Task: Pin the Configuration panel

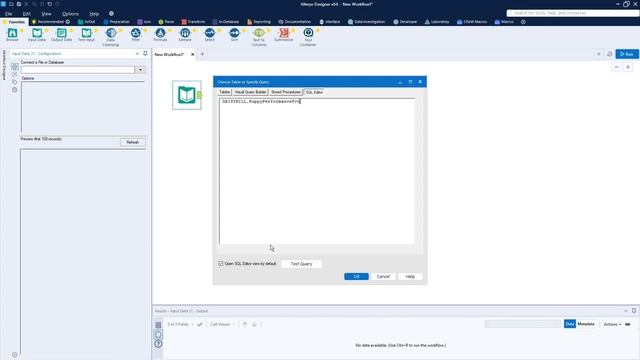Action: 145,53
